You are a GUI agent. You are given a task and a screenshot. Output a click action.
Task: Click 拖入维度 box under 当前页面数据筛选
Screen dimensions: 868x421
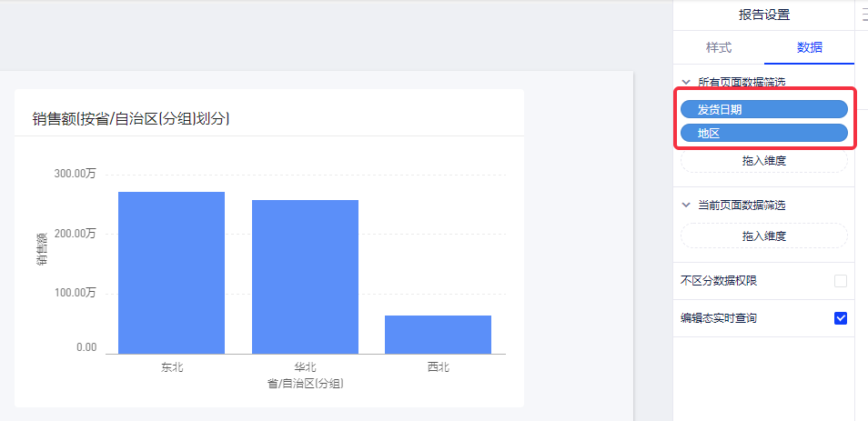[x=763, y=236]
